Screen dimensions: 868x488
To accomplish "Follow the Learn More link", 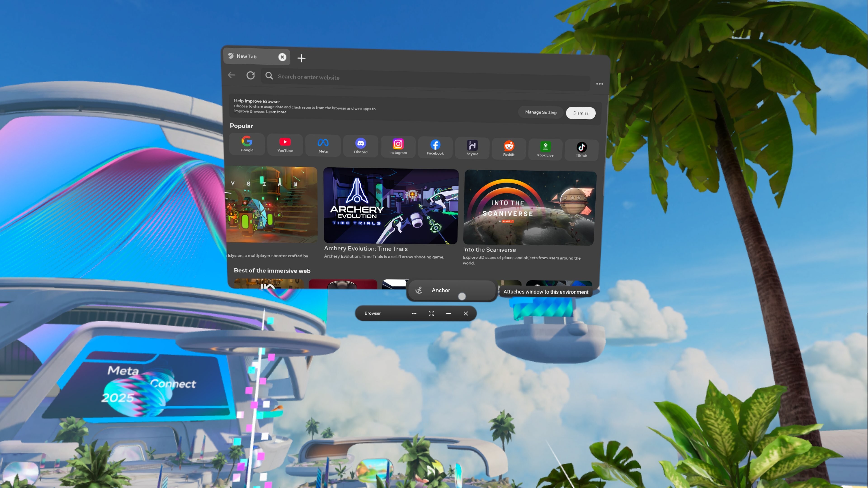I will pyautogui.click(x=276, y=112).
